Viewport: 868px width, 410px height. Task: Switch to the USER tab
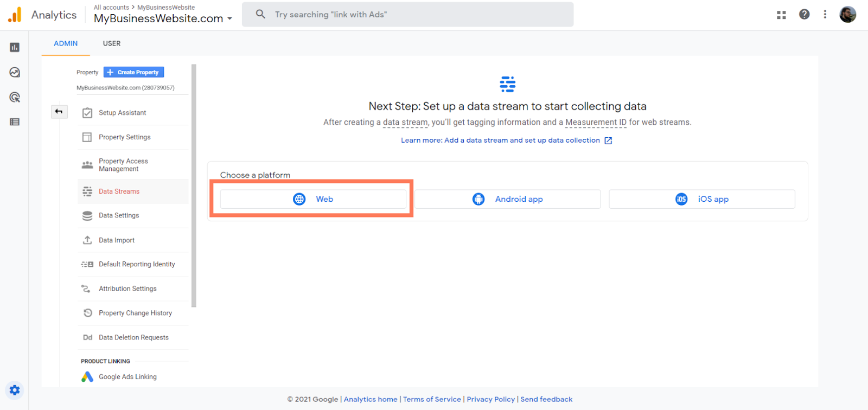pyautogui.click(x=112, y=43)
